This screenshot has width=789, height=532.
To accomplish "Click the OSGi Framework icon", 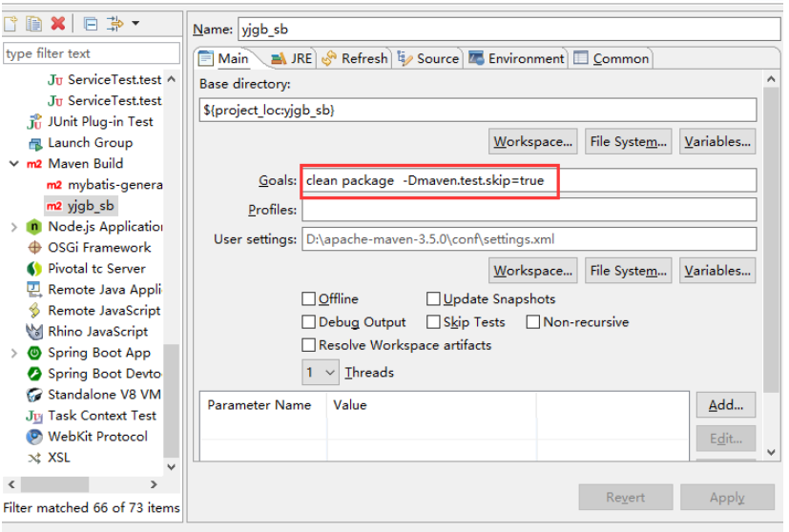I will (x=34, y=248).
